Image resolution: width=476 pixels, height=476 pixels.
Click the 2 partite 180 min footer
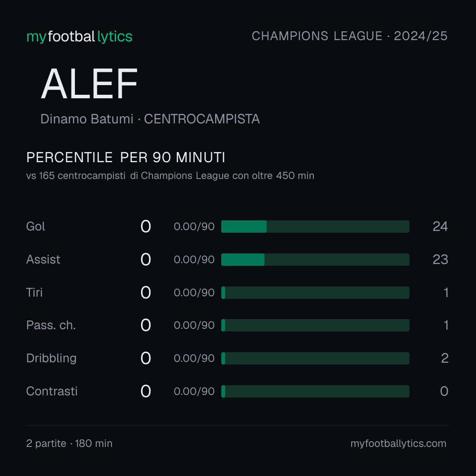[69, 443]
